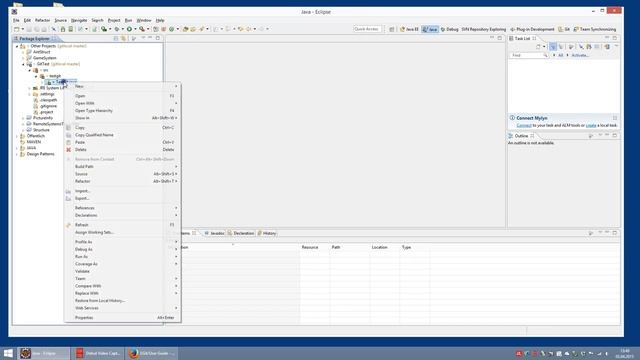
Task: Click the Run toolbar icon
Action: point(129,29)
